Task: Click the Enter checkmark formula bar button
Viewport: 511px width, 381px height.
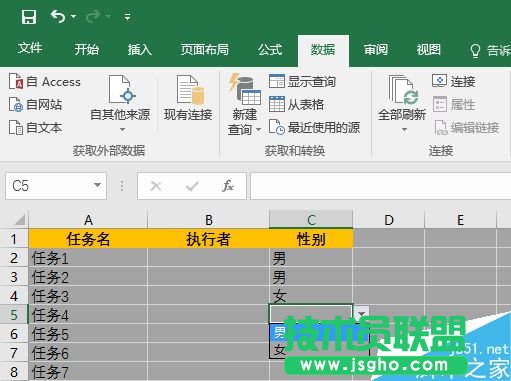Action: (x=192, y=186)
